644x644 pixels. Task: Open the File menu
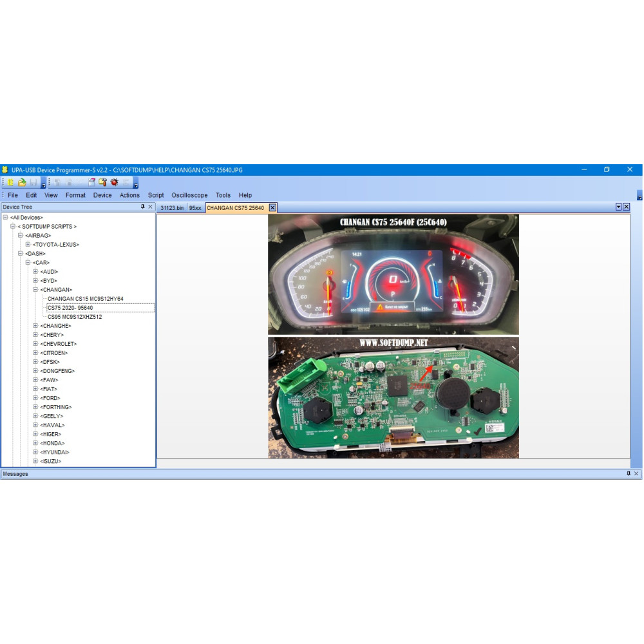click(x=13, y=196)
